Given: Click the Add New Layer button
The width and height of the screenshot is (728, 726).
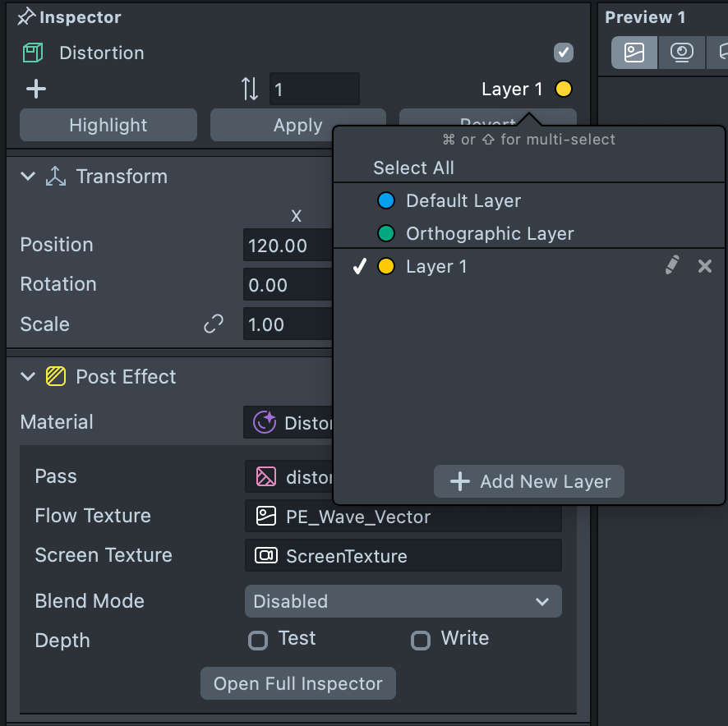Looking at the screenshot, I should tap(529, 481).
